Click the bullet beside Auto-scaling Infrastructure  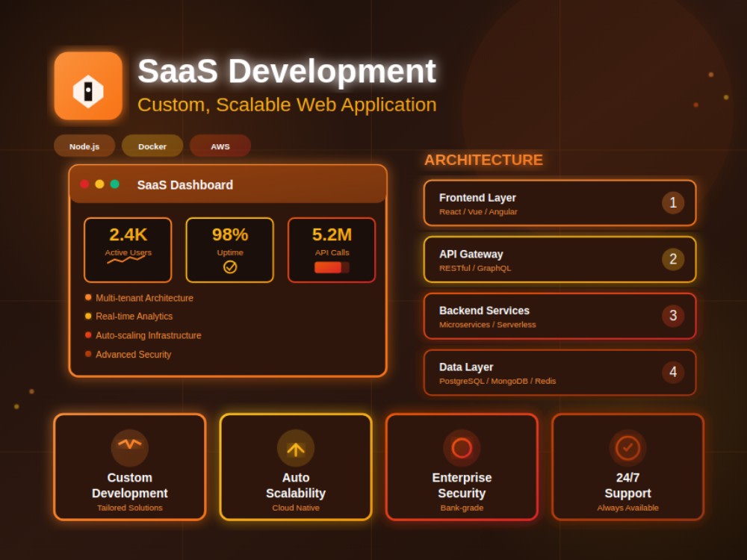88,335
